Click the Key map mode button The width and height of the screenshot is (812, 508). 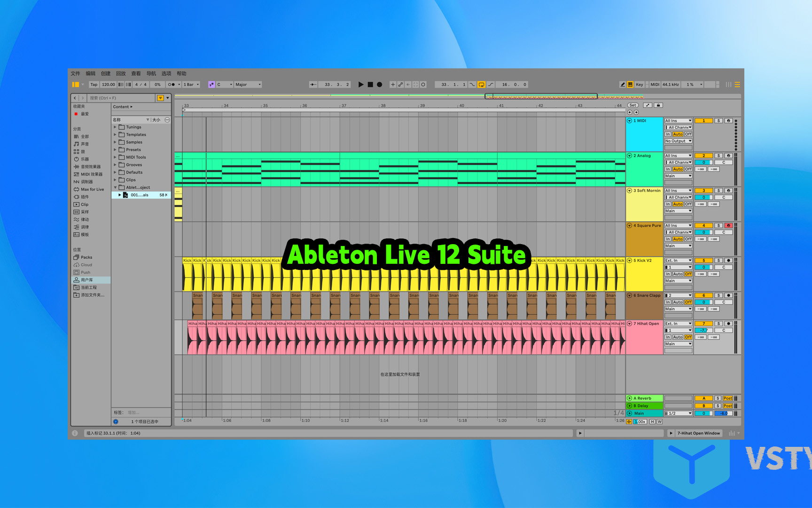point(640,85)
